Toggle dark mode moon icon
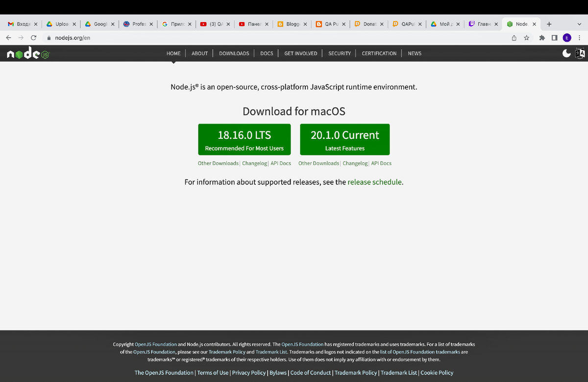Image resolution: width=588 pixels, height=382 pixels. point(566,53)
